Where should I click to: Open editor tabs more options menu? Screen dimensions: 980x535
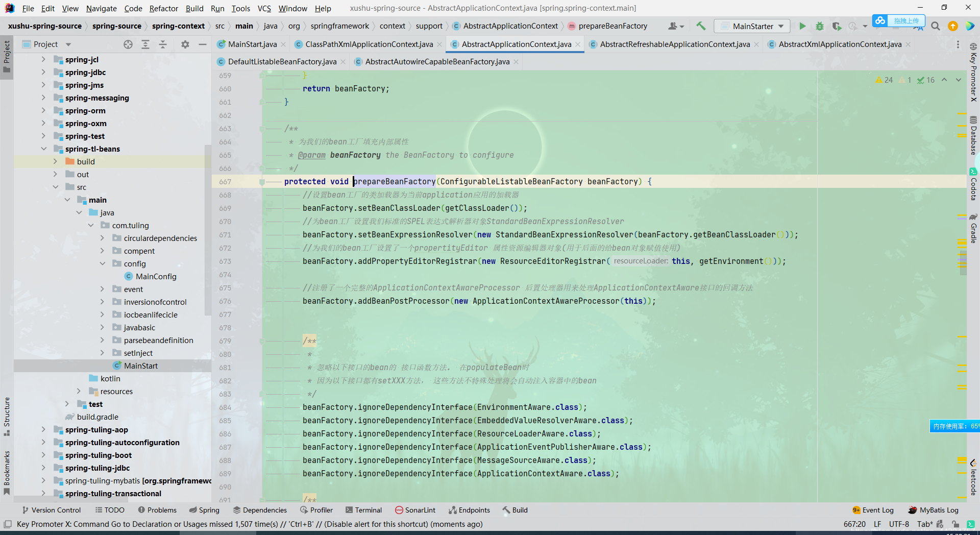point(958,44)
